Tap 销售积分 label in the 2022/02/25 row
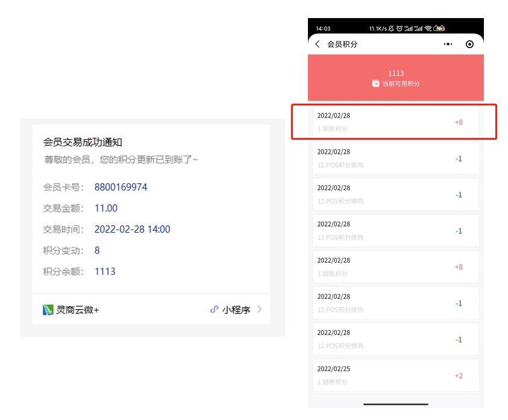The height and width of the screenshot is (420, 508). click(332, 382)
